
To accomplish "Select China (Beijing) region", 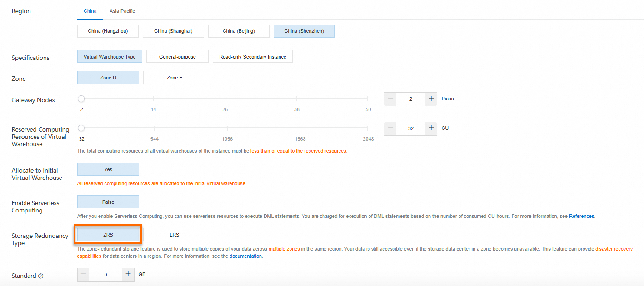I will 239,31.
